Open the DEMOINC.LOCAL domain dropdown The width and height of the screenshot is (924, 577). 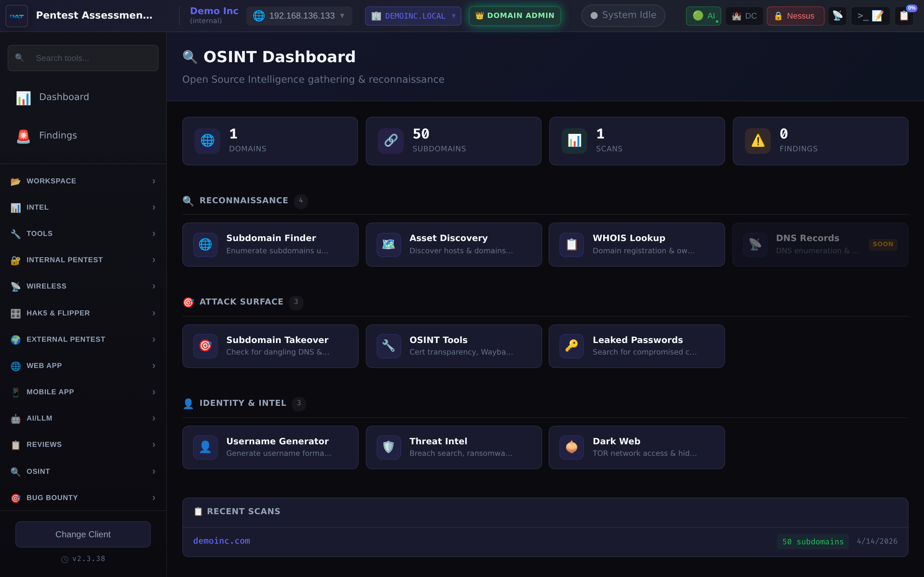pos(413,16)
